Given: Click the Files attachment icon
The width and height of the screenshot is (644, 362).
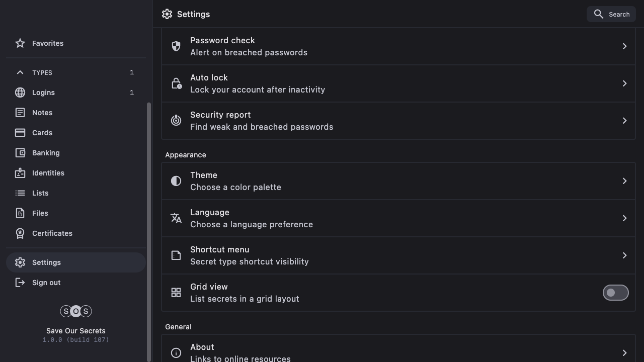Looking at the screenshot, I should [x=20, y=213].
